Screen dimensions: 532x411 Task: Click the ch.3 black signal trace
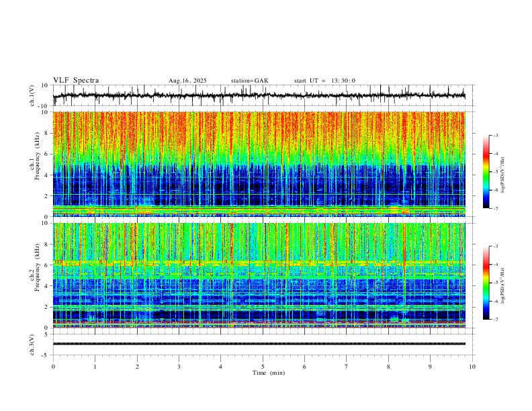(x=259, y=344)
